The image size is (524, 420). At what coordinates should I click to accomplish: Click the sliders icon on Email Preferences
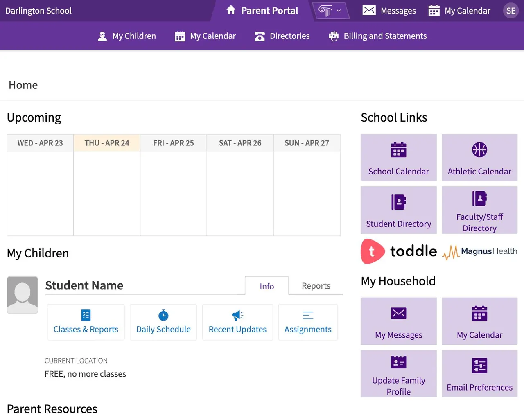[x=480, y=366]
